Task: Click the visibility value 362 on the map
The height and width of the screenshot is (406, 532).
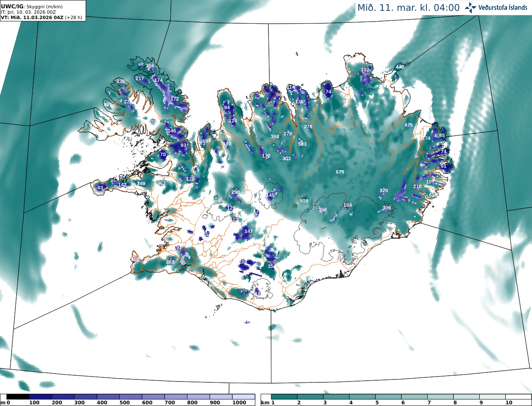Action: (x=323, y=210)
